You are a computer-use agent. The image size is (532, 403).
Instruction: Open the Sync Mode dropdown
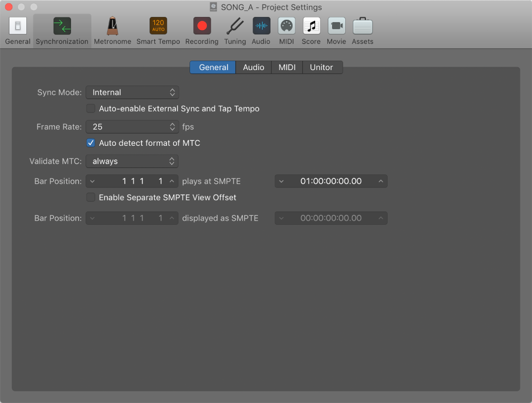coord(132,92)
